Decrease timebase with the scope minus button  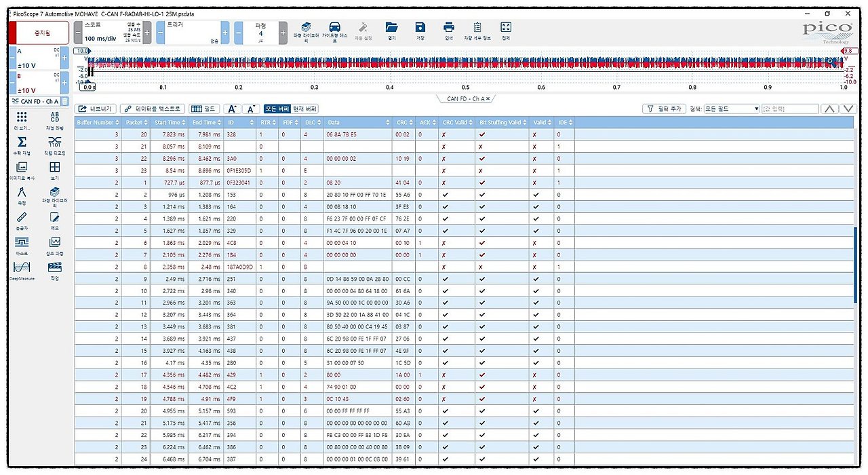click(x=78, y=32)
